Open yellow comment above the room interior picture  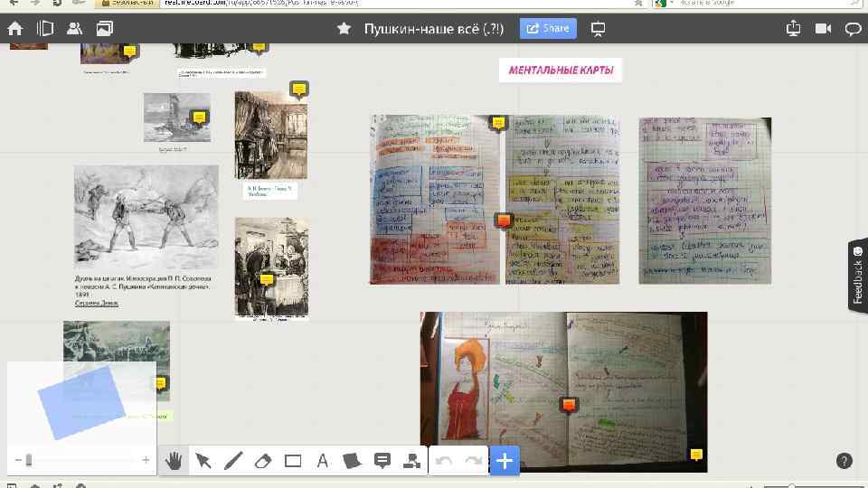(x=299, y=89)
